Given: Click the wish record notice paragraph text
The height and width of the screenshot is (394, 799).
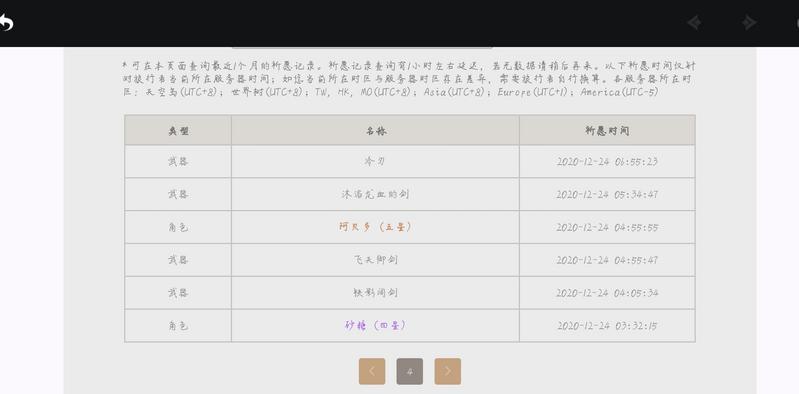Looking at the screenshot, I should (x=409, y=79).
